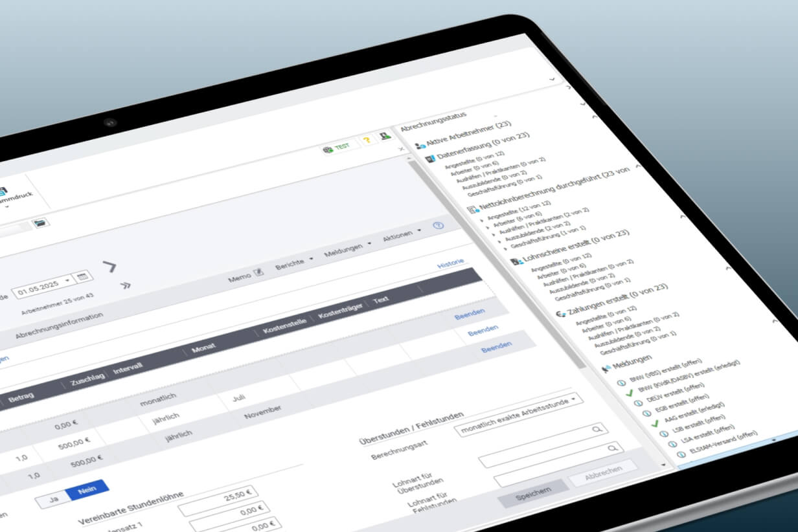The width and height of the screenshot is (798, 532).
Task: Click the 25,50 € Stundenlohn input field
Action: [x=218, y=500]
